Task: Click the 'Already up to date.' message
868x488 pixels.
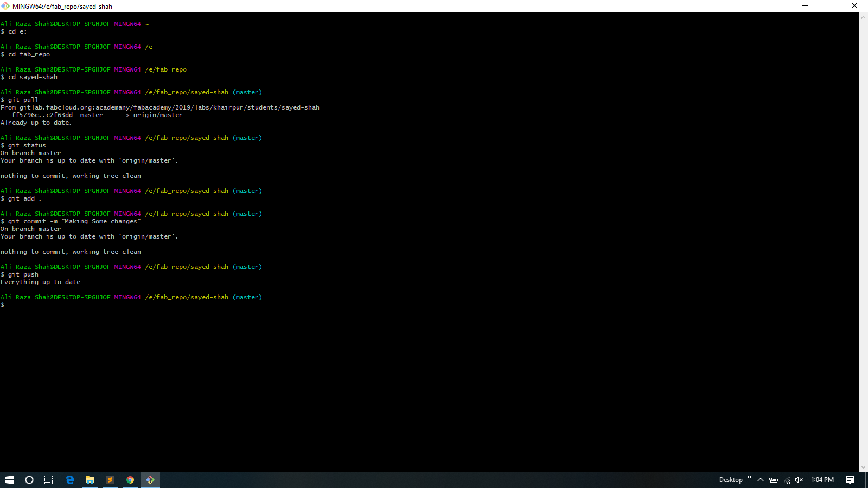Action: pos(36,123)
